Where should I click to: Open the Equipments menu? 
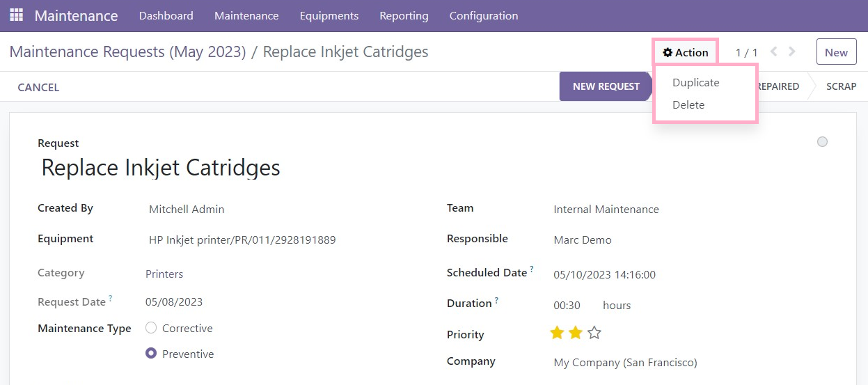(329, 15)
